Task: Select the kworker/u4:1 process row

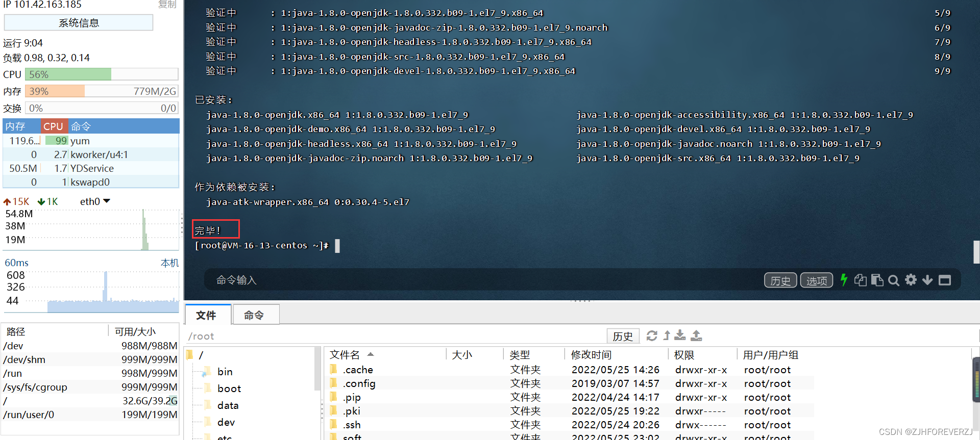Action: point(91,154)
